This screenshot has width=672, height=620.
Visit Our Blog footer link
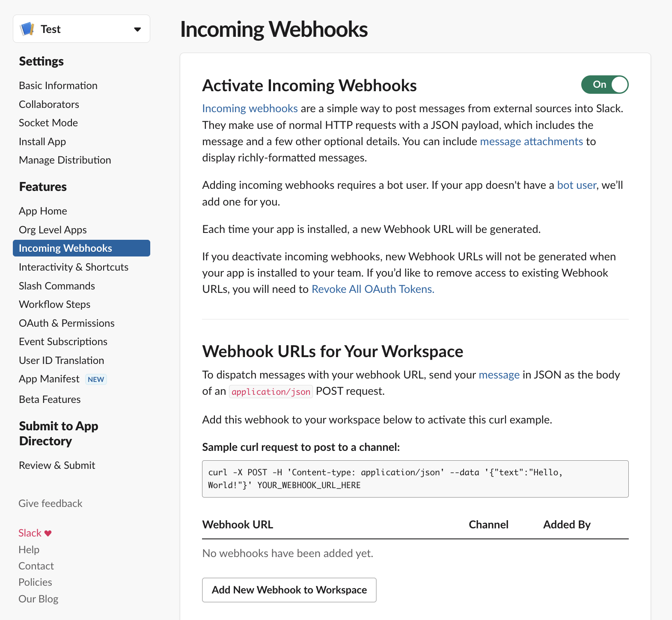[39, 599]
